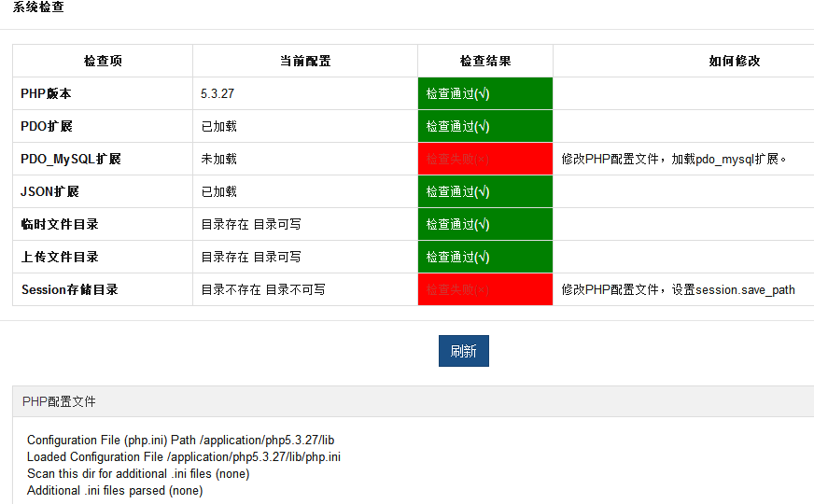Click 目录存在 目录可写 in 临时文件目录 row
This screenshot has width=814, height=504.
pos(251,225)
